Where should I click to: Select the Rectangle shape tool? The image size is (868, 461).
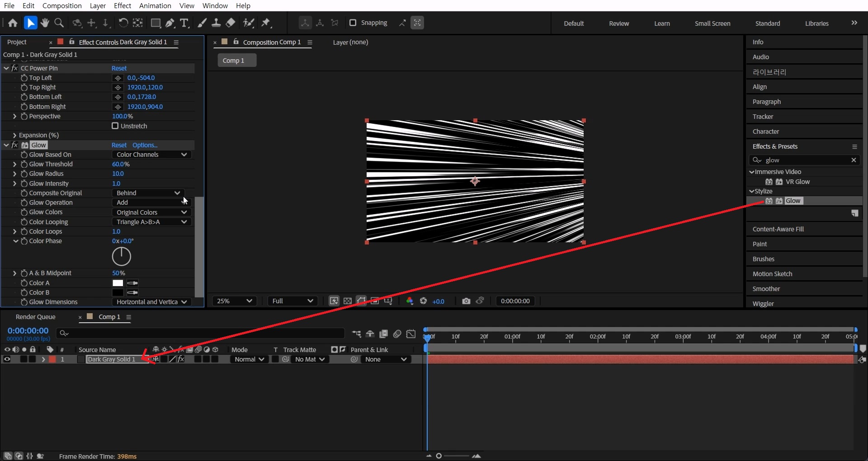pos(156,23)
